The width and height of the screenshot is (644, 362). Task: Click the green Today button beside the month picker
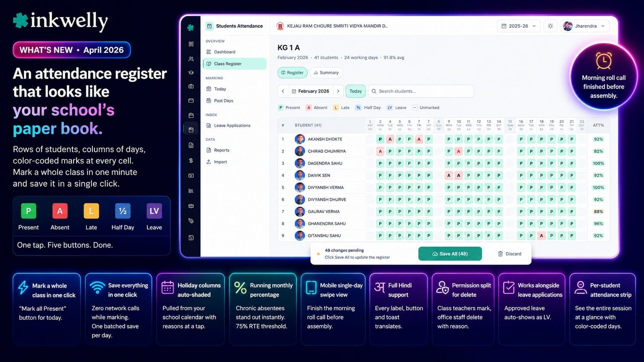click(x=356, y=91)
